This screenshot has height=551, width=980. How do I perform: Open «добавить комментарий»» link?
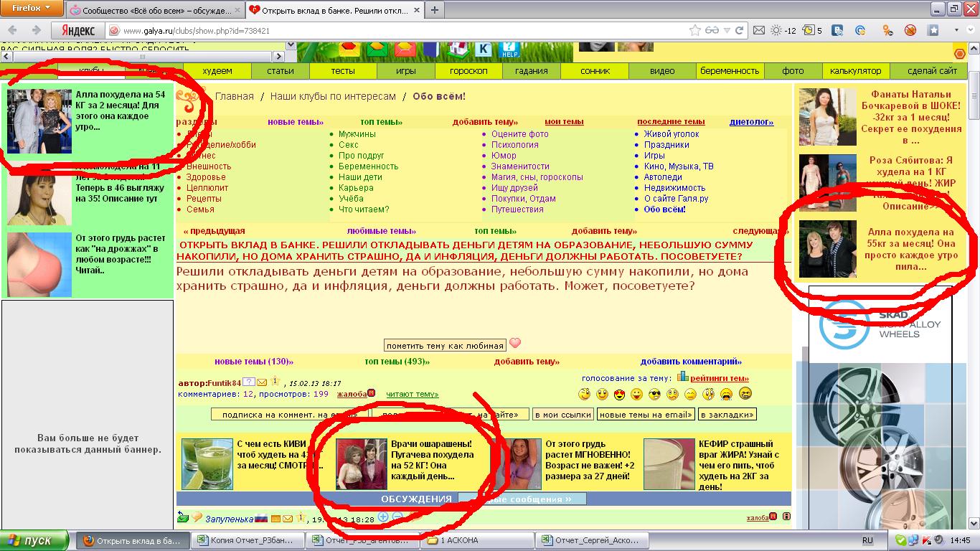pyautogui.click(x=691, y=362)
